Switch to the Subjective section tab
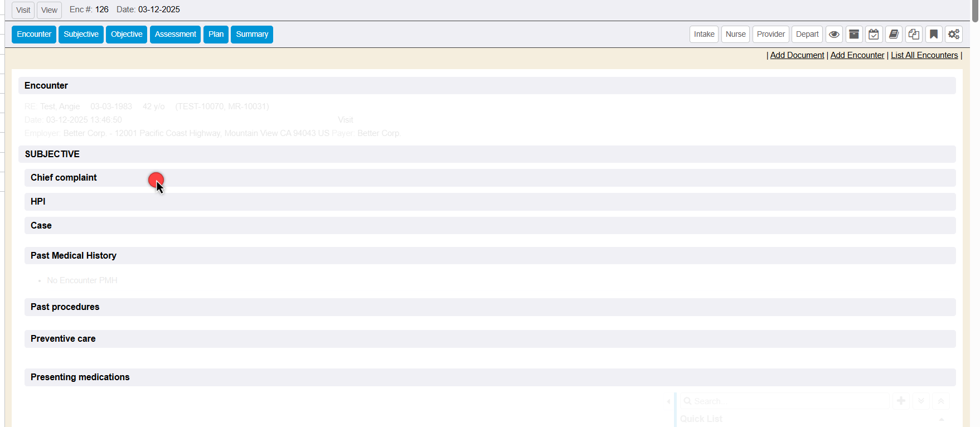Screen dimensions: 980x427 81,35
